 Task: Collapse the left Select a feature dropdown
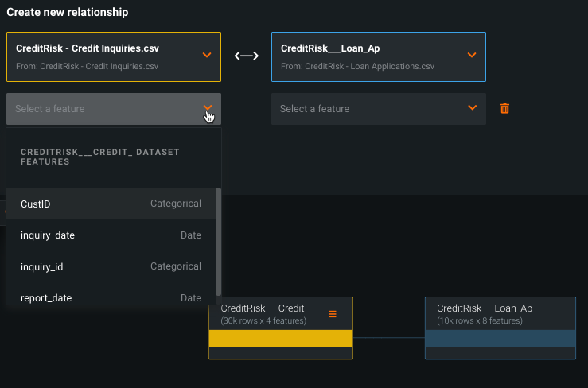(x=207, y=108)
